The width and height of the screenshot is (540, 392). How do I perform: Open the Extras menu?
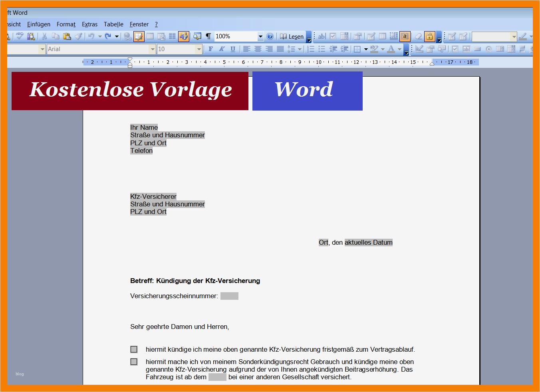coord(89,24)
